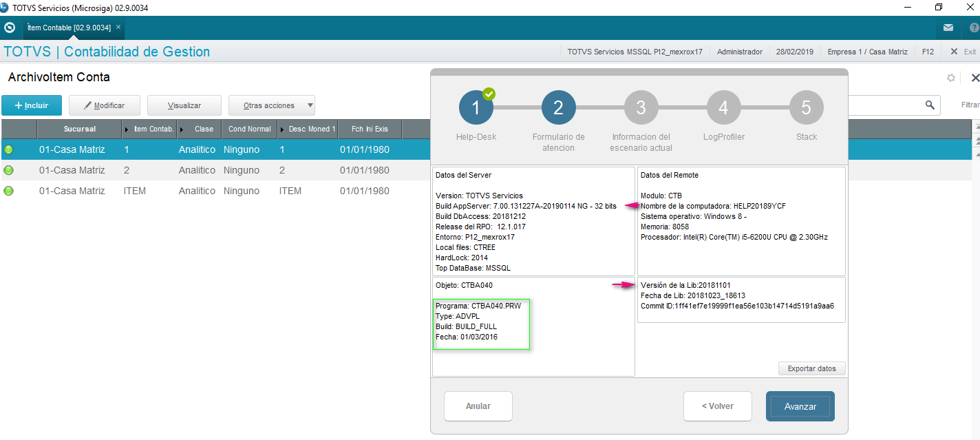The width and height of the screenshot is (980, 440).
Task: Click TOTVS Servicios MSSQL P12_mexrox17 header entry
Action: point(635,52)
